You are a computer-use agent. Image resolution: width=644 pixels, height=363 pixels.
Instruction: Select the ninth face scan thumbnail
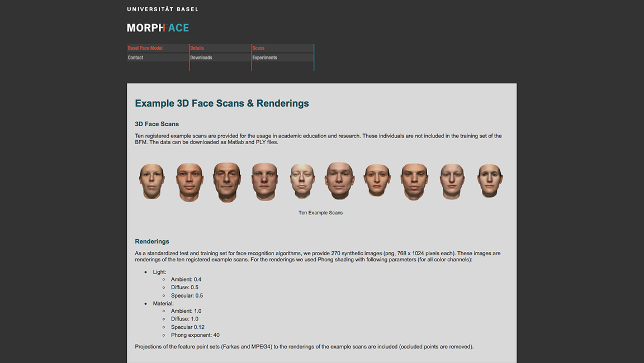click(452, 181)
